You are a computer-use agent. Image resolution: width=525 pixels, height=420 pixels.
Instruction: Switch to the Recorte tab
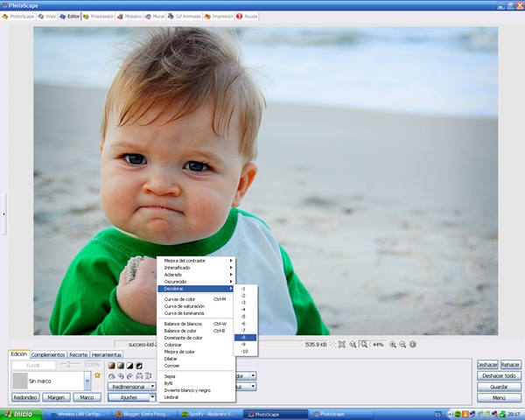tap(79, 354)
